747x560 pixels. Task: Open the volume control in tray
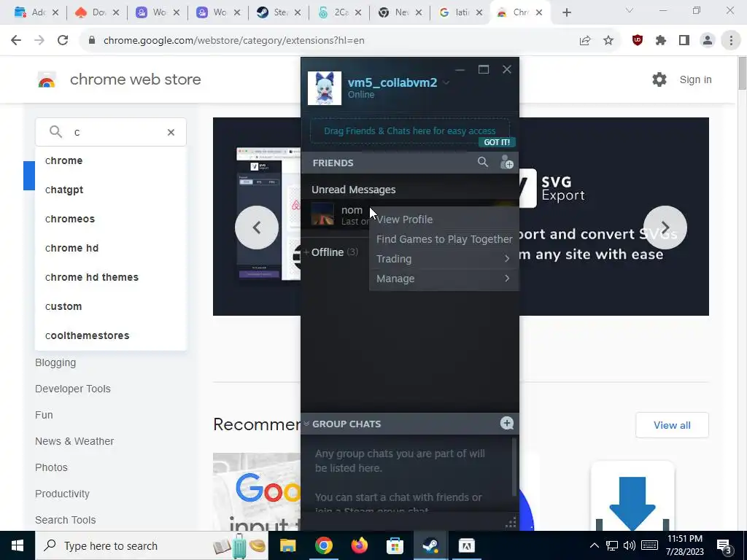pyautogui.click(x=630, y=545)
